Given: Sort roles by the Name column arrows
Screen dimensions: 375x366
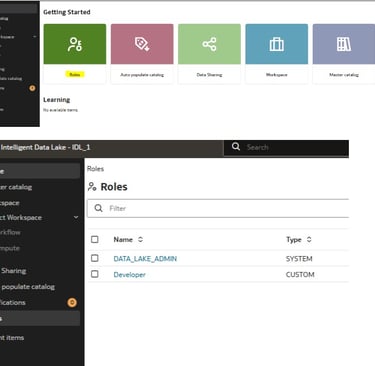Looking at the screenshot, I should click(x=140, y=239).
